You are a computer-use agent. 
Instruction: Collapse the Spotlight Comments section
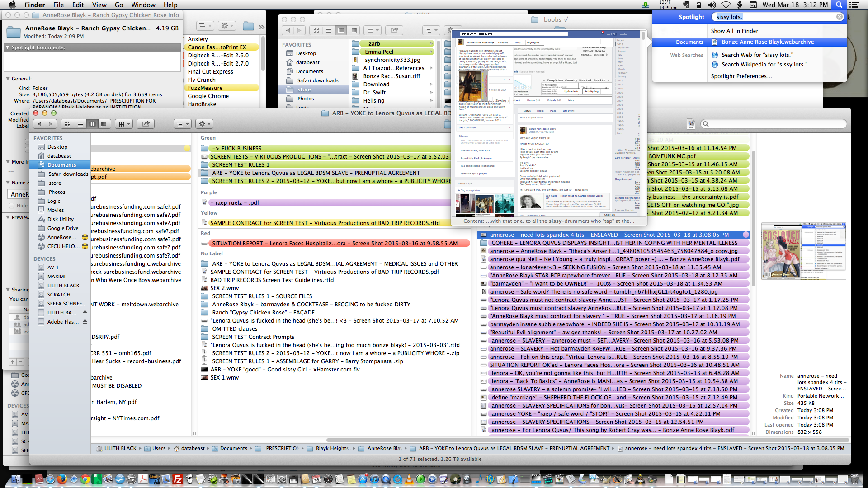pyautogui.click(x=7, y=47)
